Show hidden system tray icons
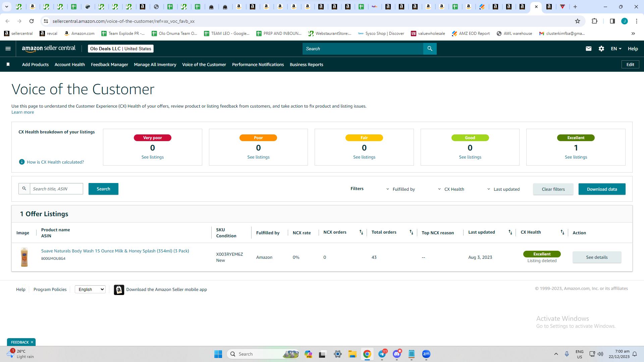Image resolution: width=644 pixels, height=362 pixels. coord(556,354)
